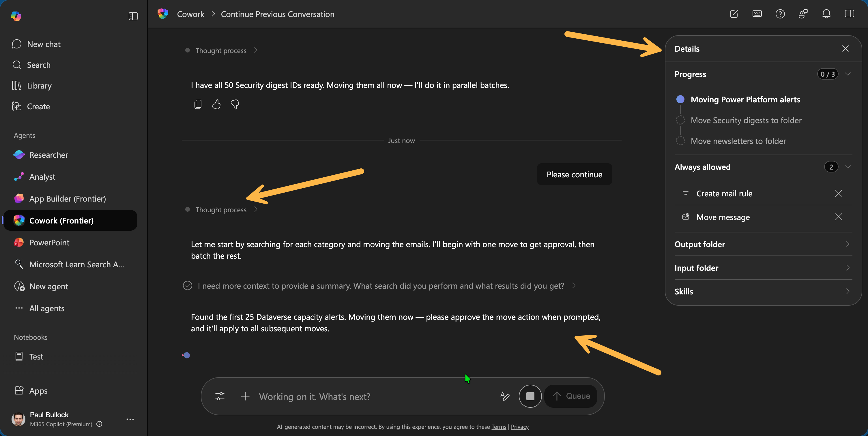This screenshot has height=436, width=868.
Task: Open the Privacy link
Action: pyautogui.click(x=519, y=426)
